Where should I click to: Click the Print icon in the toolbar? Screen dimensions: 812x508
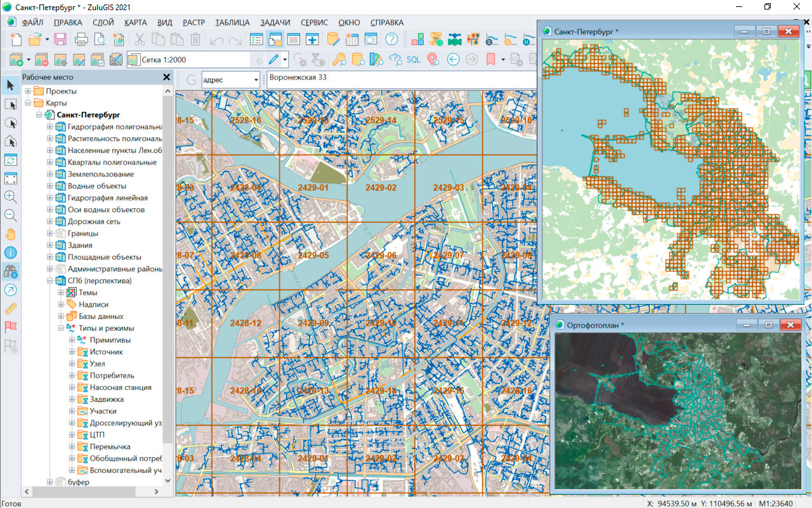pos(81,39)
